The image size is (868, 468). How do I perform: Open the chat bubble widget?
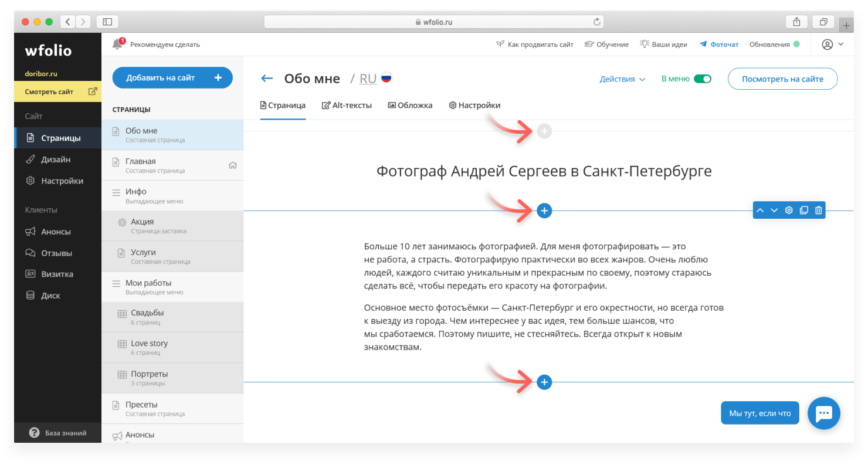point(824,413)
